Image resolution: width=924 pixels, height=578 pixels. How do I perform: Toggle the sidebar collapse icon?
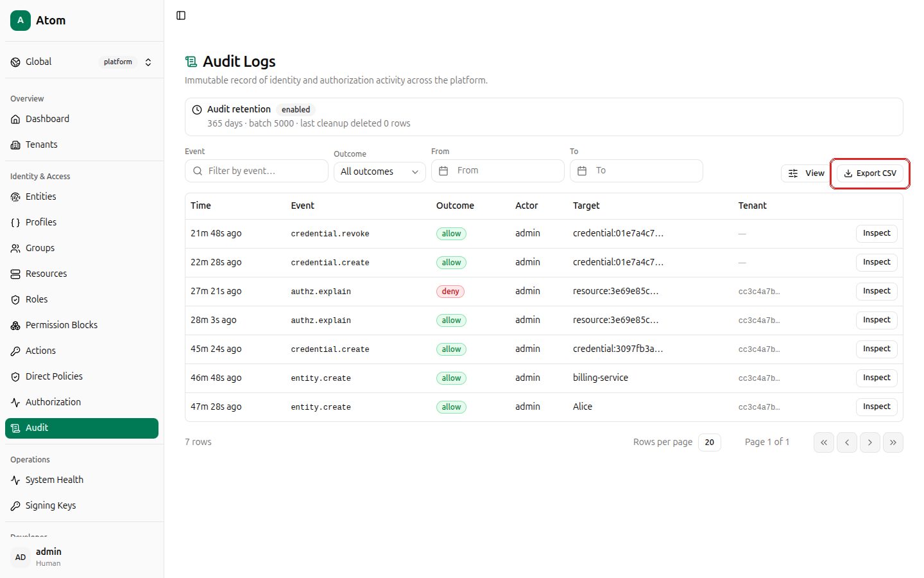pyautogui.click(x=181, y=15)
